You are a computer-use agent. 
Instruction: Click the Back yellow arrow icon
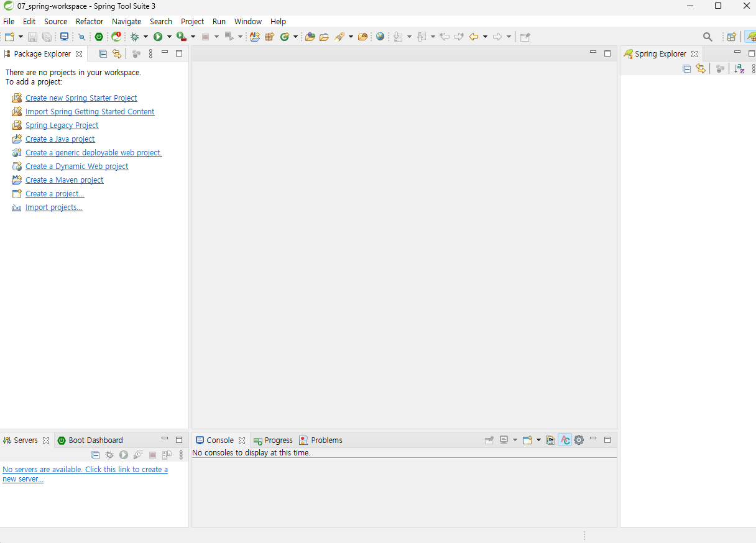474,37
